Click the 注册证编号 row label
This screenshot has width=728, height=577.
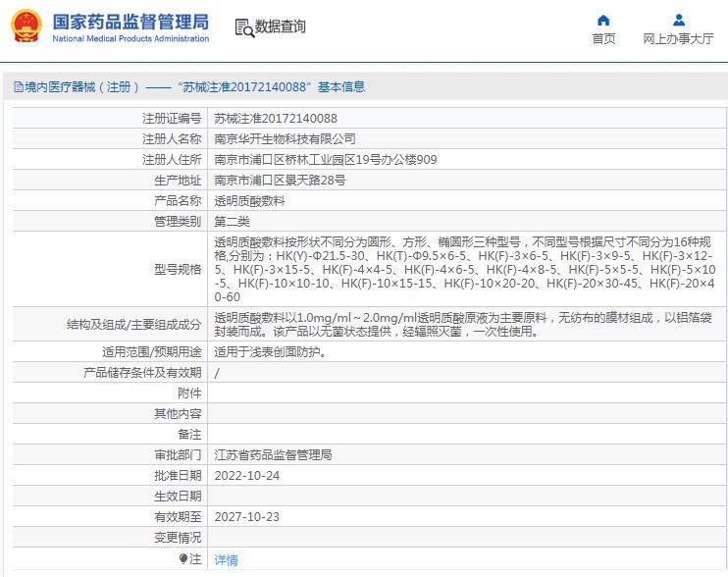(172, 119)
